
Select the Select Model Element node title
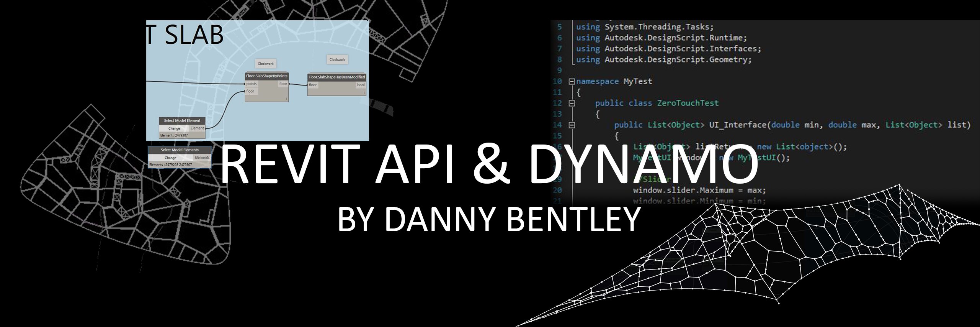tap(182, 121)
